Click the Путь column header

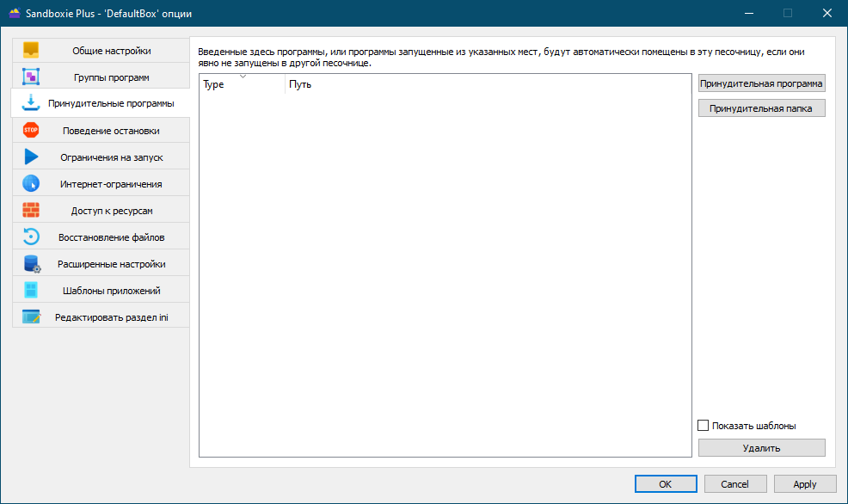[x=489, y=84]
